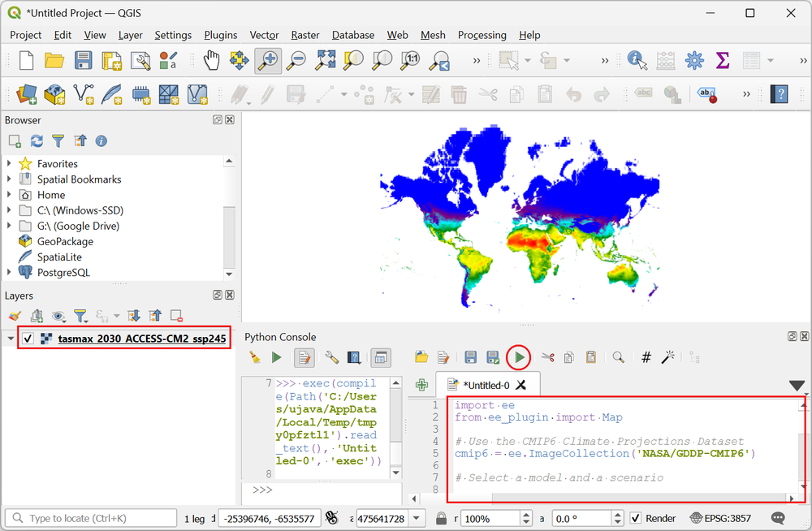Increase the rotation spinner value
This screenshot has height=531, width=812.
(617, 515)
